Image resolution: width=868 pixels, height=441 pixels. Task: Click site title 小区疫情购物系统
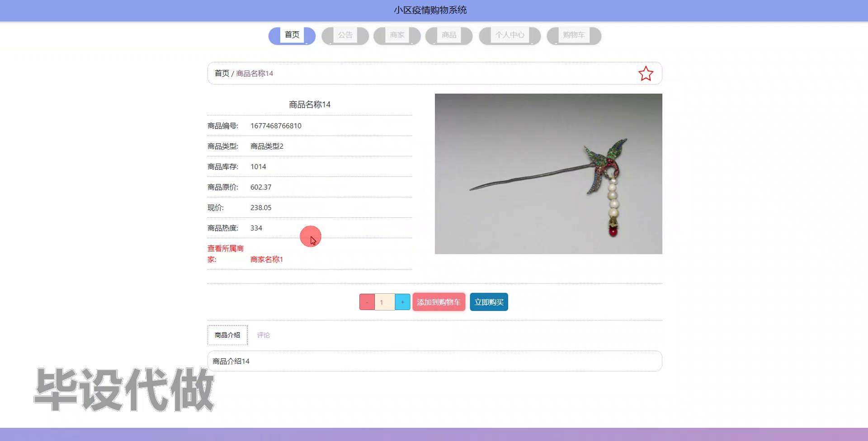pos(430,10)
